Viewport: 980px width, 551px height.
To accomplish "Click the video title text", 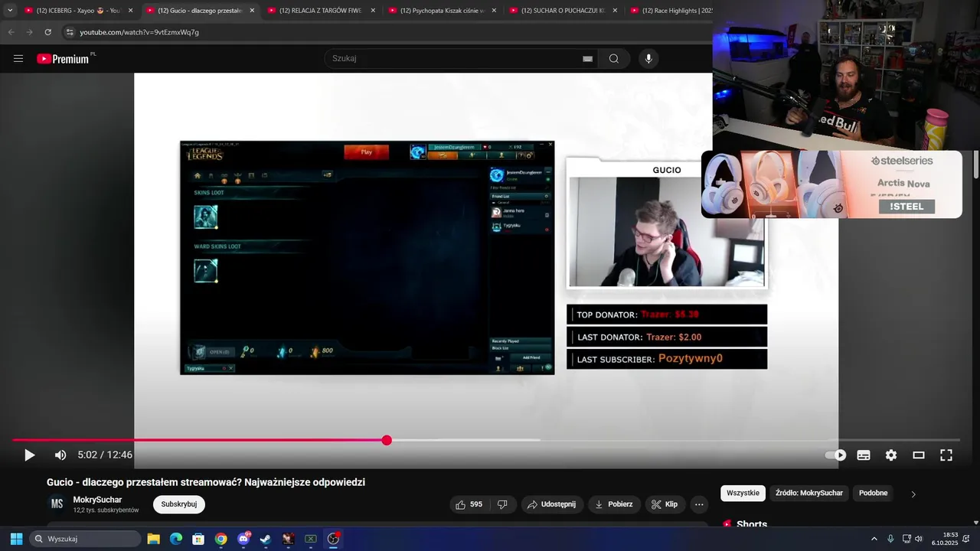I will coord(206,482).
